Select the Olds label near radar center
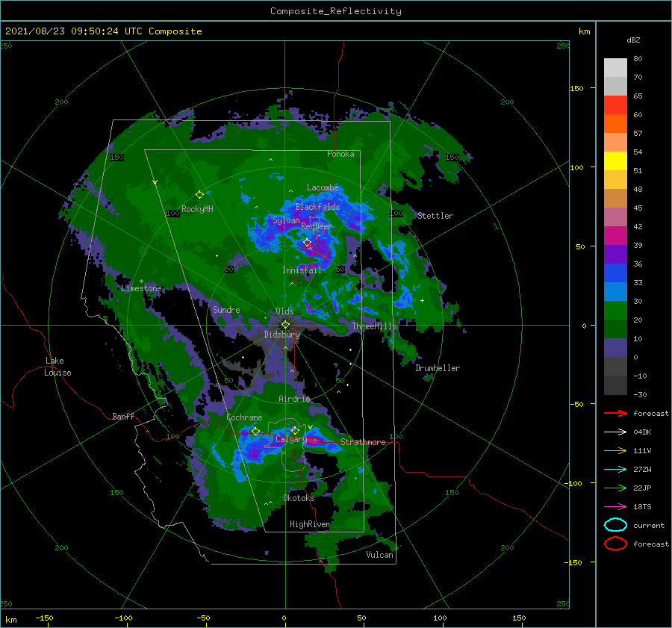 coord(284,311)
